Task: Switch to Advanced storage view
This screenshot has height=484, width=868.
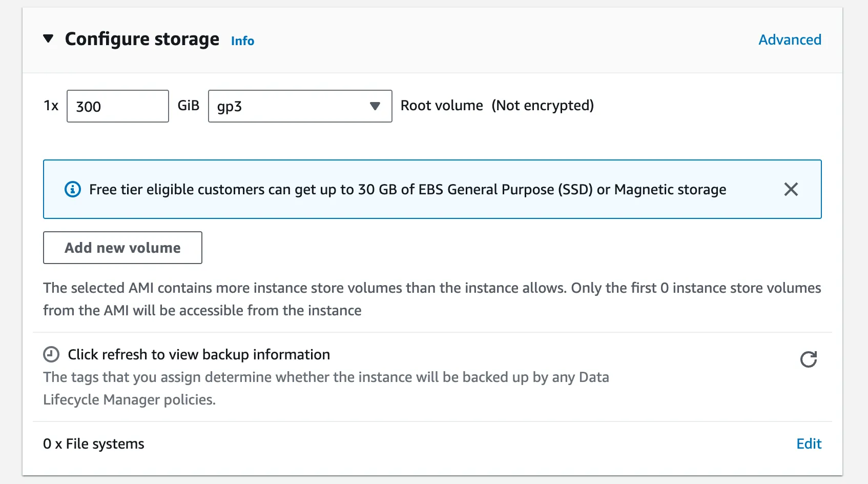Action: [x=790, y=40]
